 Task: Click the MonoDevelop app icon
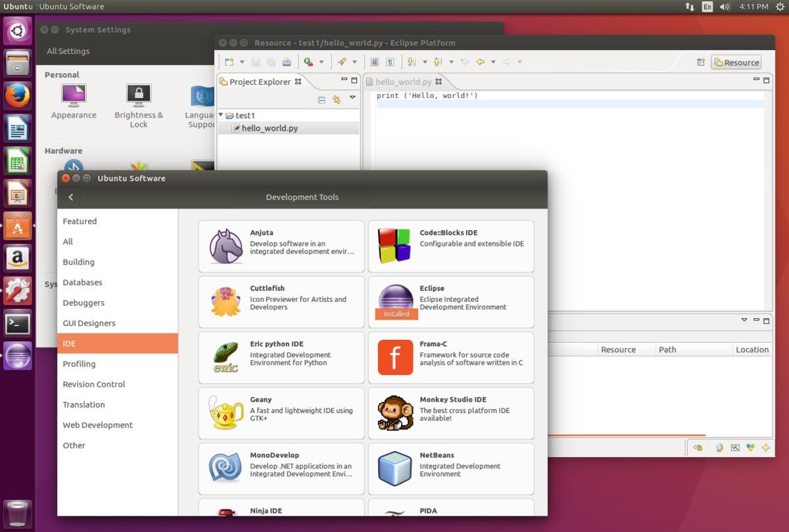pyautogui.click(x=226, y=468)
